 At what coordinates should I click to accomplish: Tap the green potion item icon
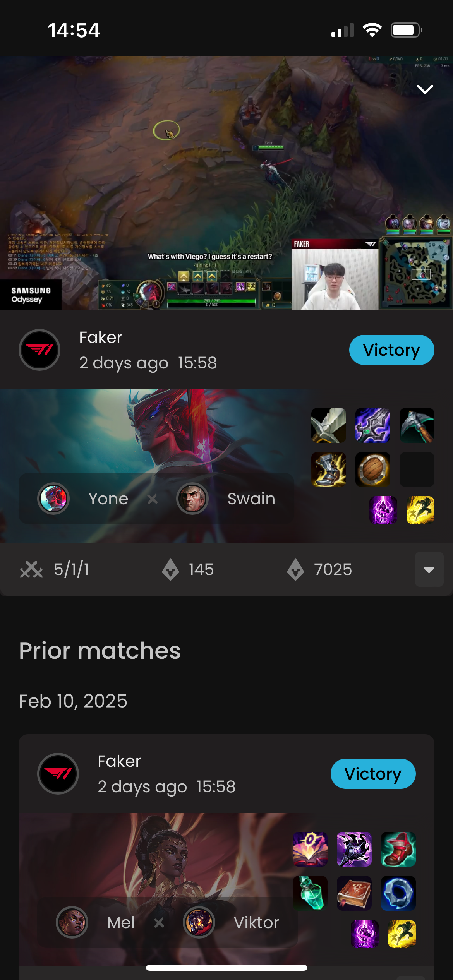click(310, 893)
